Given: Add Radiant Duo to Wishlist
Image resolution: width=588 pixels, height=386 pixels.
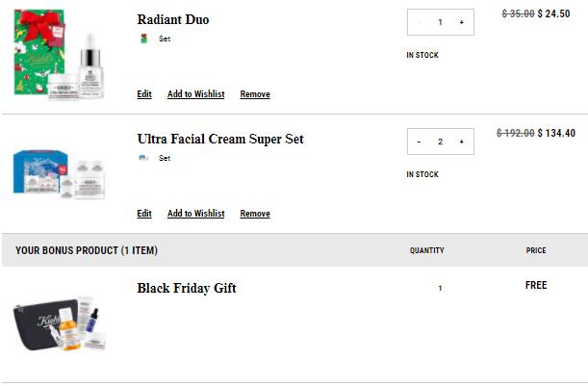Looking at the screenshot, I should click(196, 94).
